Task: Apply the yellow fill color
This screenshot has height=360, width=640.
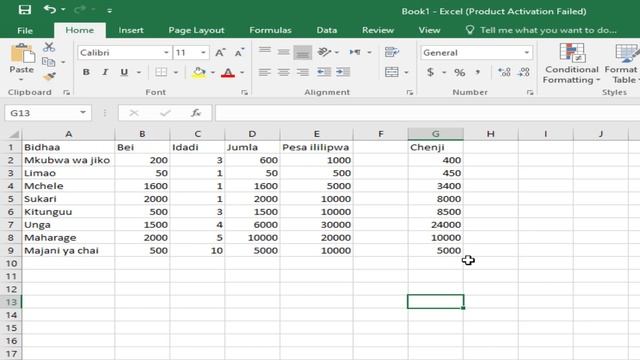Action: pyautogui.click(x=199, y=72)
